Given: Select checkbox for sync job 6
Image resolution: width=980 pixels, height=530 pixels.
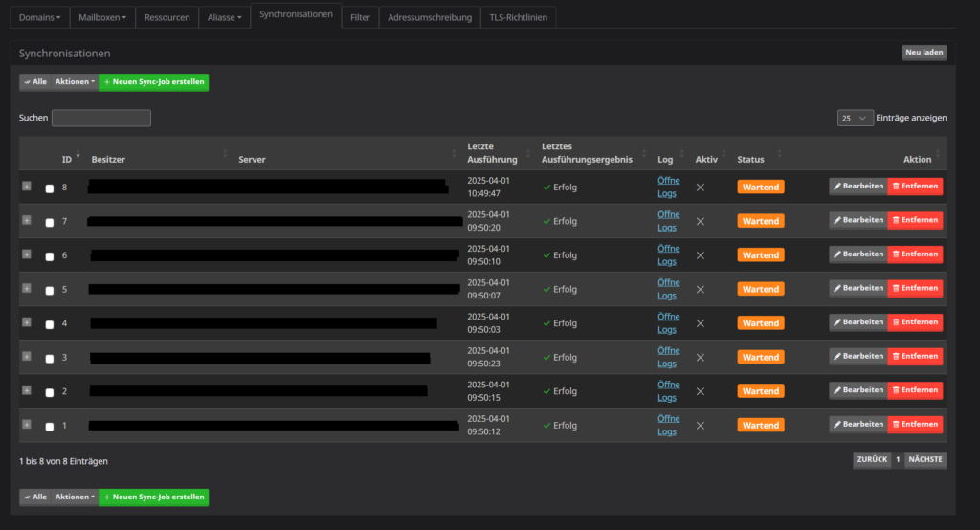Looking at the screenshot, I should coord(50,256).
